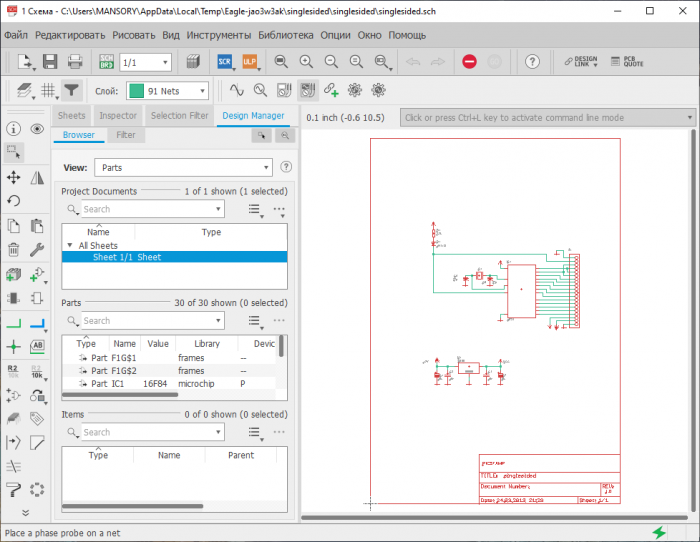This screenshot has width=700, height=542.
Task: Select the Delete trash can tool
Action: click(13, 249)
